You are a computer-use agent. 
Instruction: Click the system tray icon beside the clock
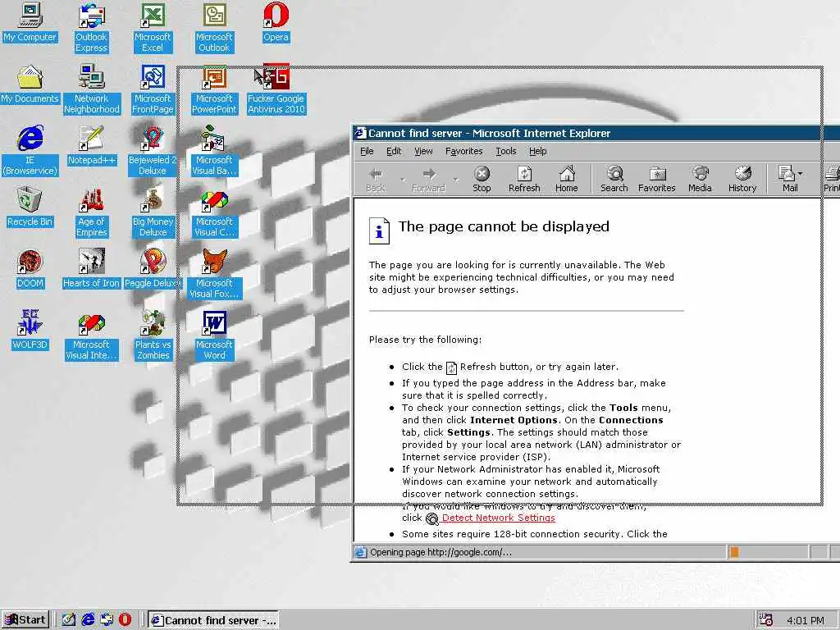click(766, 620)
